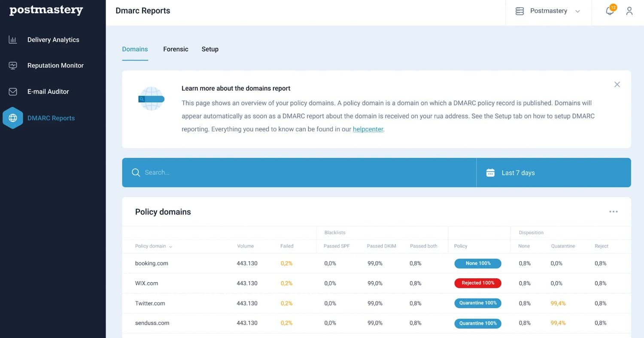The image size is (644, 338).
Task: Open Delivery Analytics chart icon
Action: 13,40
